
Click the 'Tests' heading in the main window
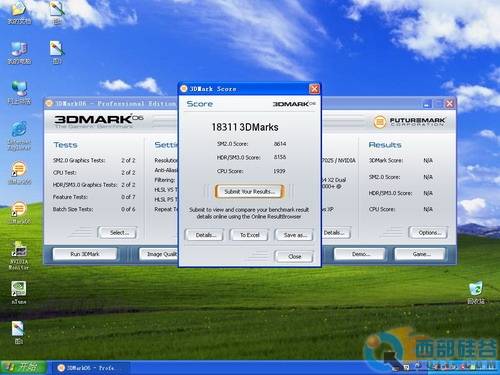(x=65, y=145)
